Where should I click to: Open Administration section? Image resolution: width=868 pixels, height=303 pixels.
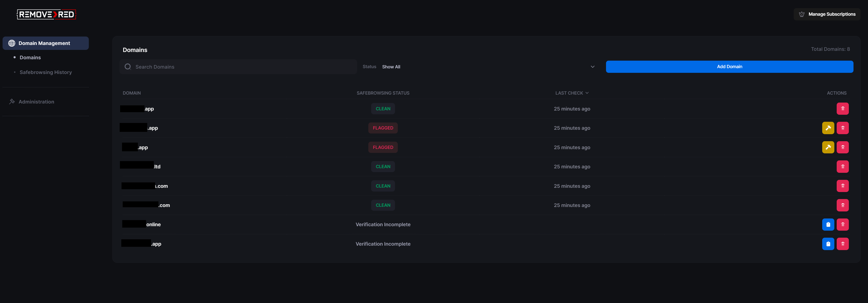point(36,102)
